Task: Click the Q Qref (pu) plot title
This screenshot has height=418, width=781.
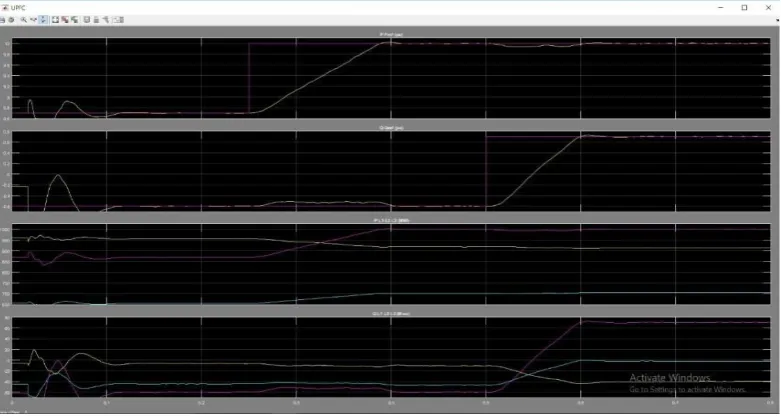Action: (391, 128)
